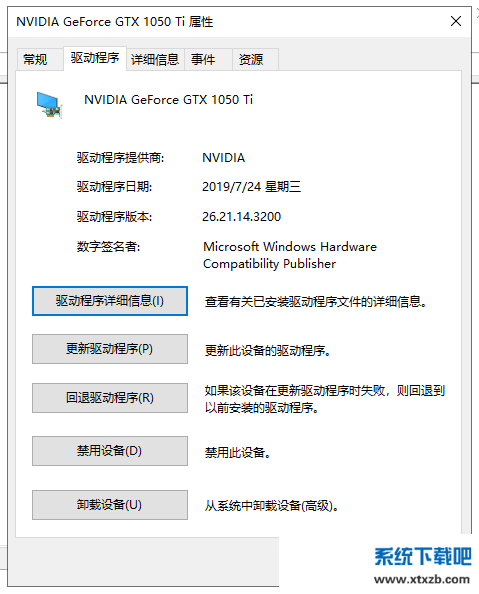Screen dimensions: 479x594
Task: Click the www.xtxzb.com link text
Action: (x=422, y=579)
